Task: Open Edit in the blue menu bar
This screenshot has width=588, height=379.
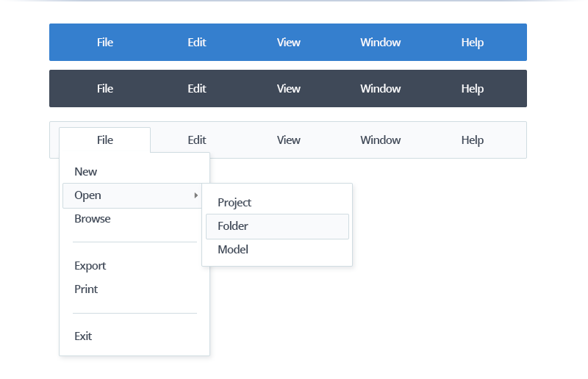Action: click(197, 43)
